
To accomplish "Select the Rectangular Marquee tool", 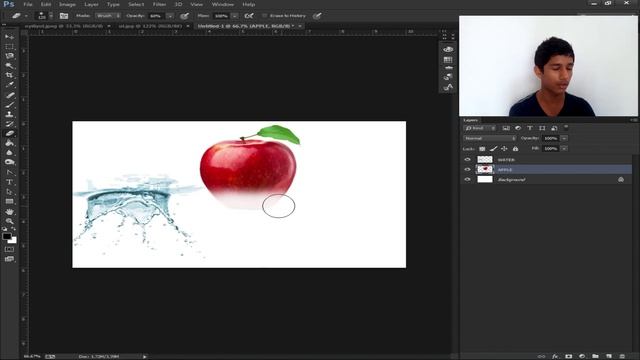I will 9,47.
